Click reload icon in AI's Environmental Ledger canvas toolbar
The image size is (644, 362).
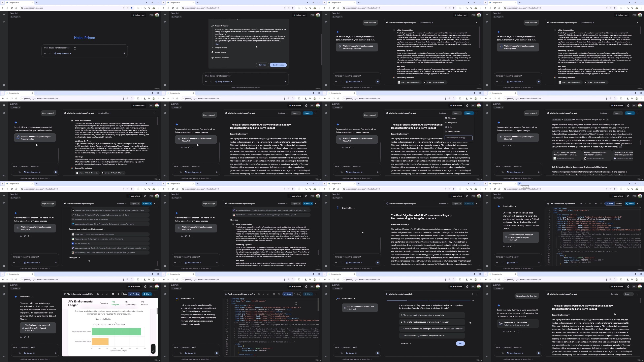point(118,294)
